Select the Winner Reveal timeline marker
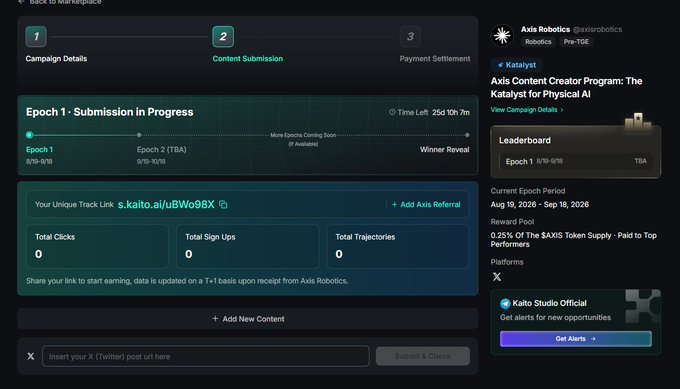 pos(467,135)
